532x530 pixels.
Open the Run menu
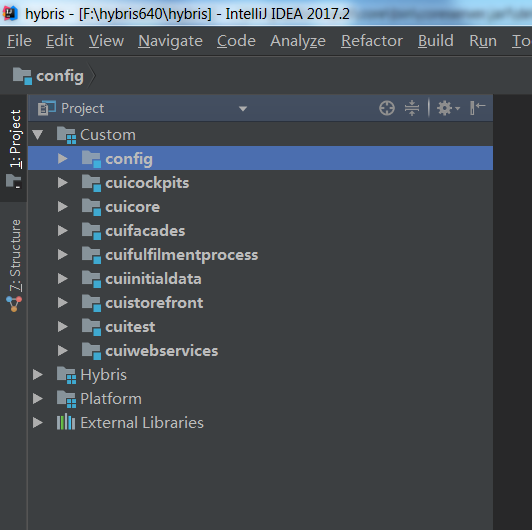coord(483,41)
